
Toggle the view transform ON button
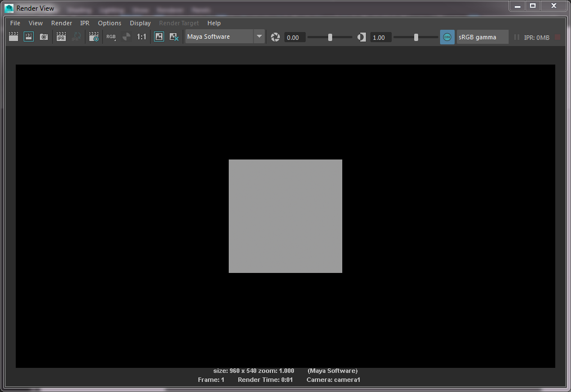click(x=447, y=37)
